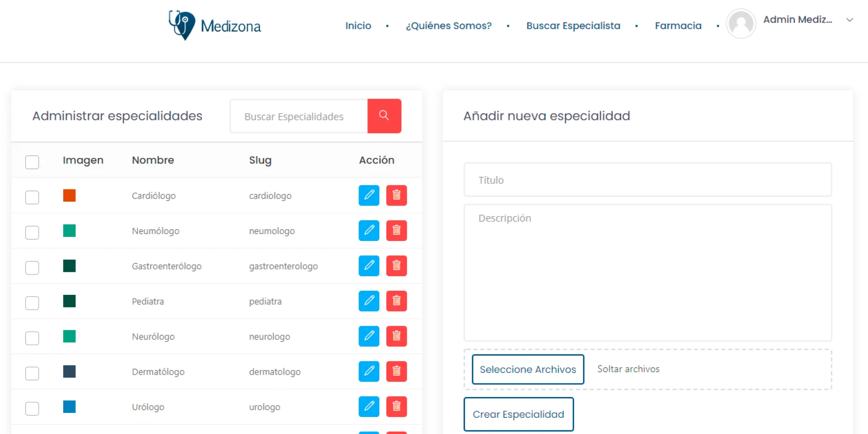
Task: Click the Nombre column header
Action: pyautogui.click(x=153, y=160)
